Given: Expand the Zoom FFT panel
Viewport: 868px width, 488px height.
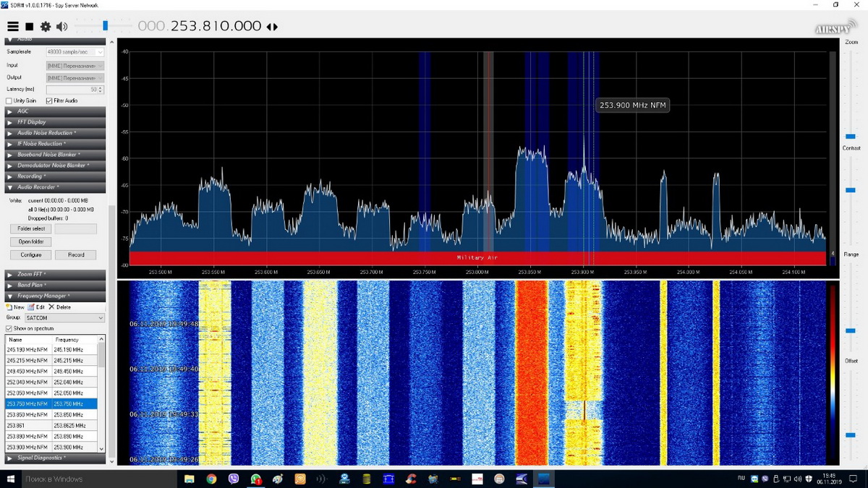Looking at the screenshot, I should pyautogui.click(x=55, y=275).
